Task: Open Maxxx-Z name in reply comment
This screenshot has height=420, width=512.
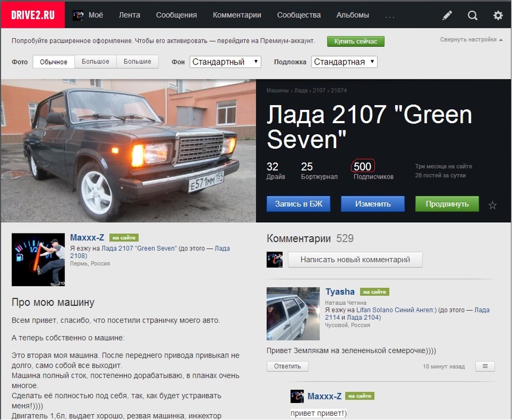Action: (x=325, y=396)
